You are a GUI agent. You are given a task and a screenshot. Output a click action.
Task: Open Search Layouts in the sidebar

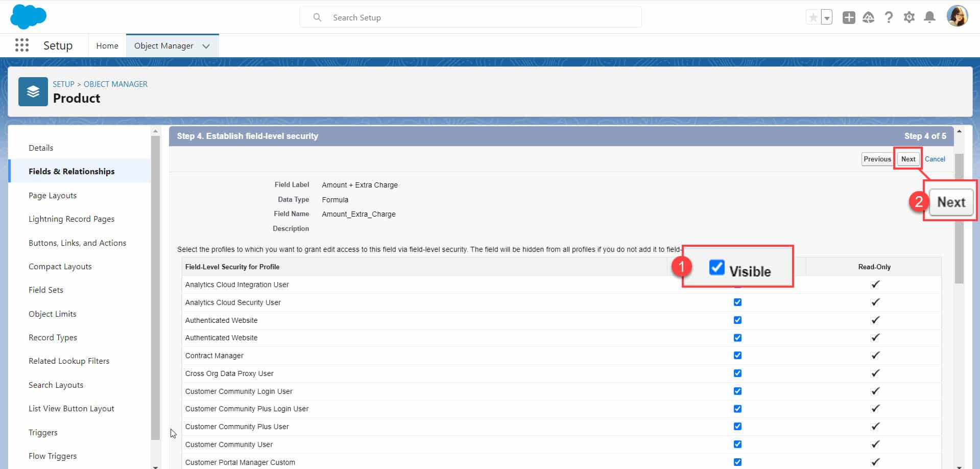coord(56,385)
